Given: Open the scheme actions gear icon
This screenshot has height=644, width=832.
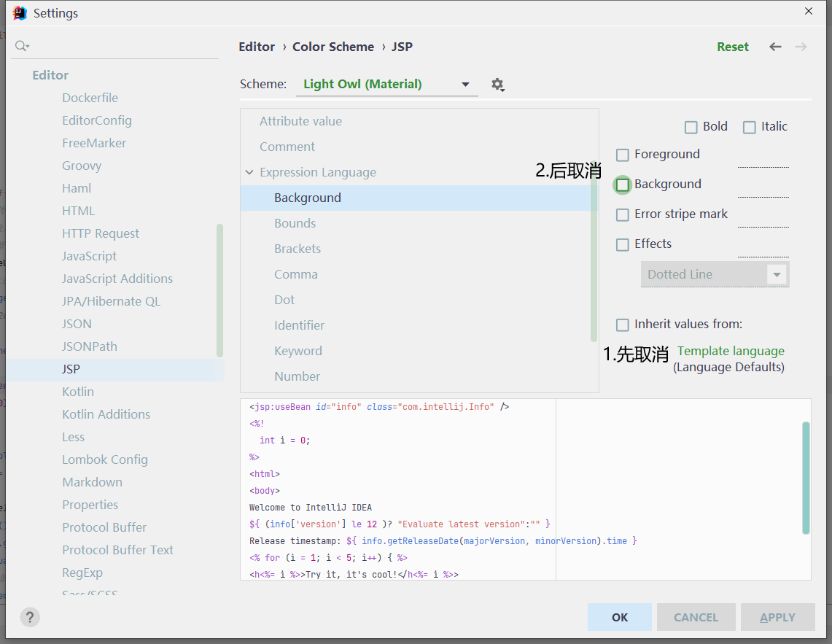Looking at the screenshot, I should pos(497,85).
